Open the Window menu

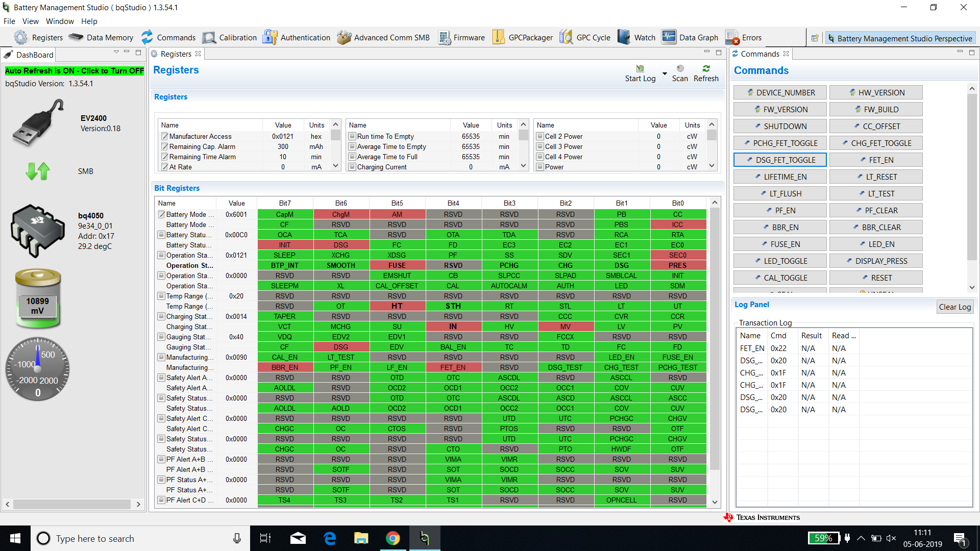(60, 21)
